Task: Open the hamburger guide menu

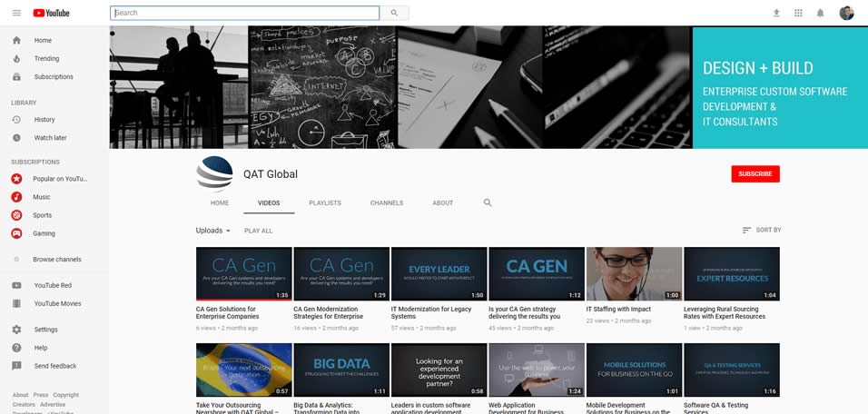Action: tap(16, 13)
